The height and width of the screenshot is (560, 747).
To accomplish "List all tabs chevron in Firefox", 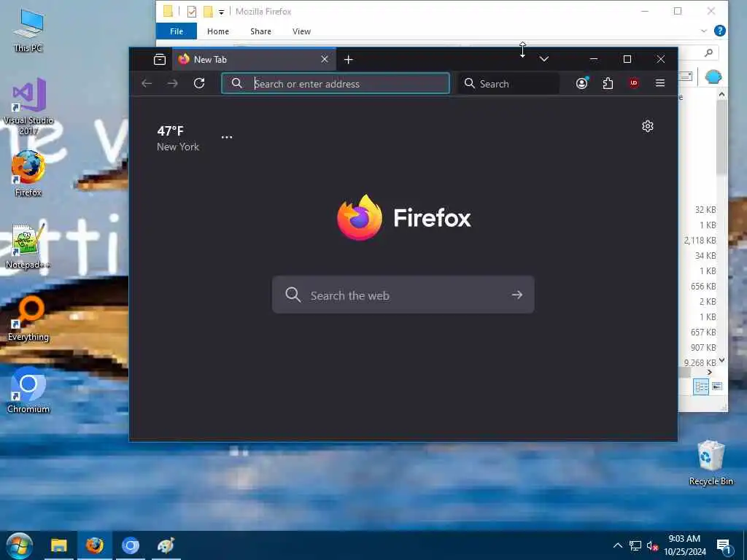I will (544, 59).
